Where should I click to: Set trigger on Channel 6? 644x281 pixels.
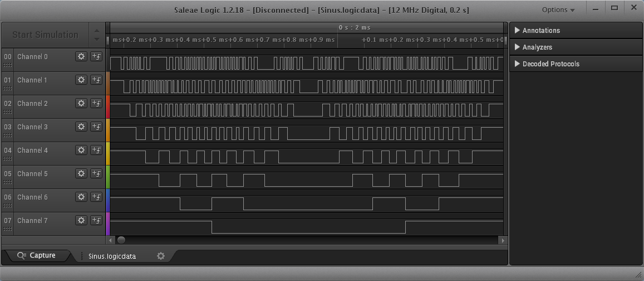click(x=96, y=197)
